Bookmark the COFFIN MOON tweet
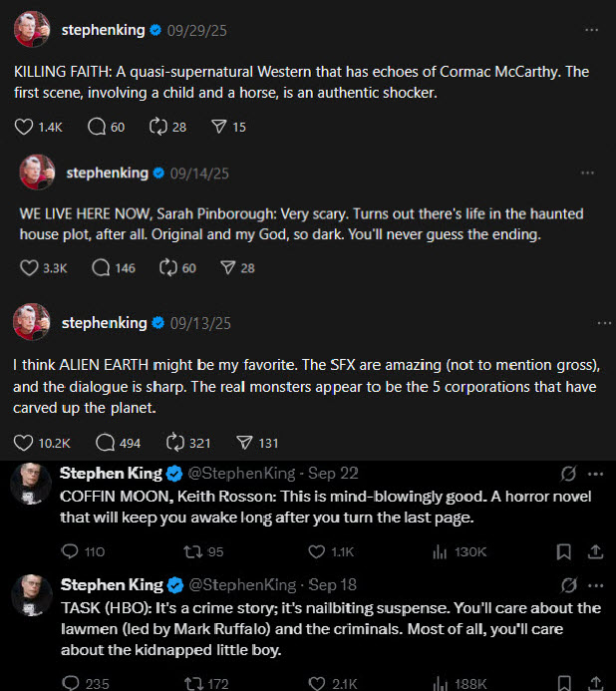The height and width of the screenshot is (691, 616). 563,551
